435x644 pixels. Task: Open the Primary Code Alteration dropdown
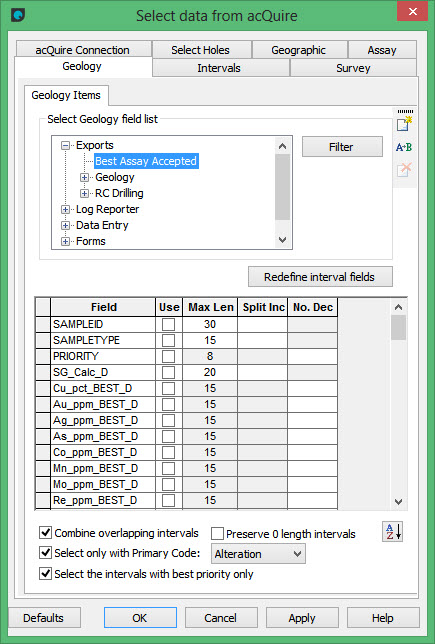(258, 554)
